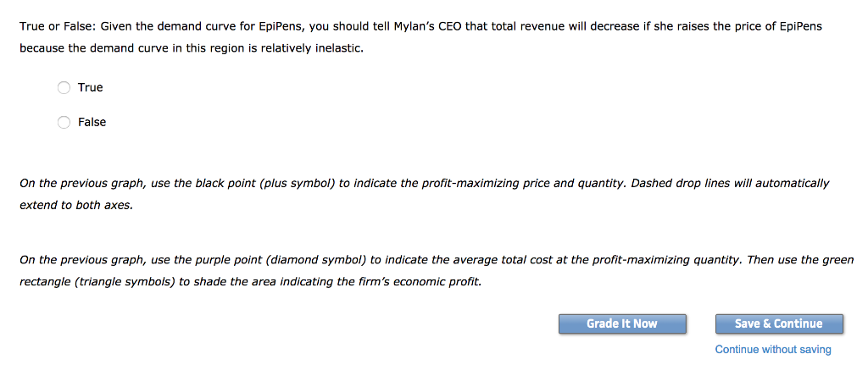Click the "False" answer label text
Viewport: 868px width, 365px height.
click(92, 122)
